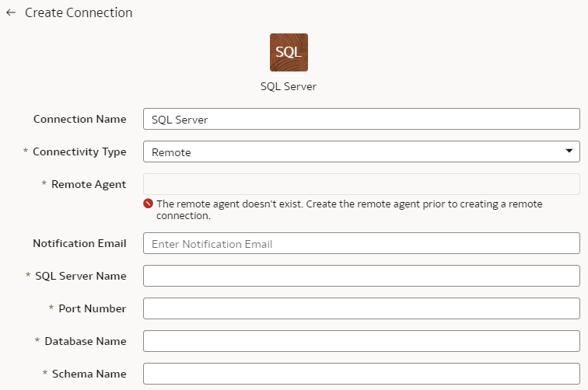Click the empty Remote Agent field
Screen dimensions: 588x390
[362, 184]
